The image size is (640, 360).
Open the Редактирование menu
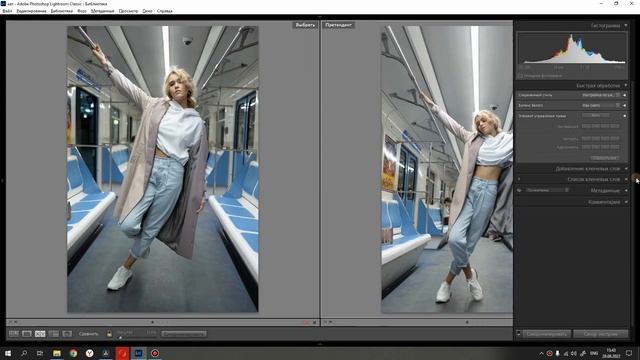pos(31,11)
